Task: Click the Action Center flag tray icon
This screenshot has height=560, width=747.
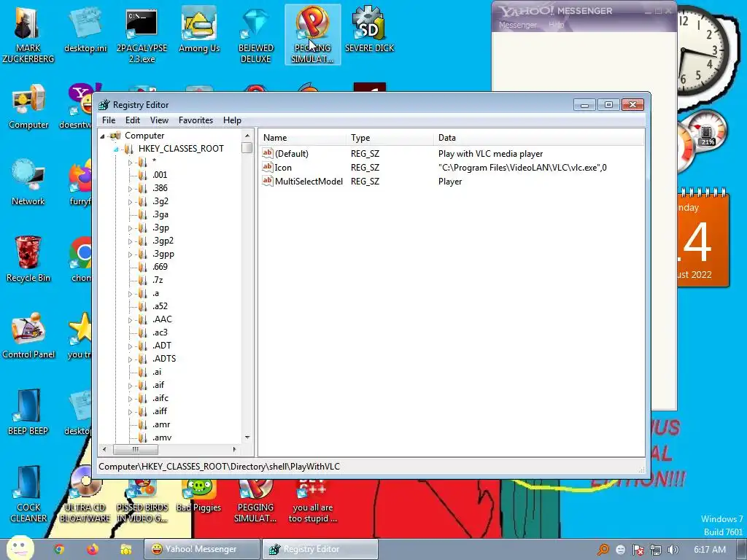Action: pyautogui.click(x=638, y=550)
